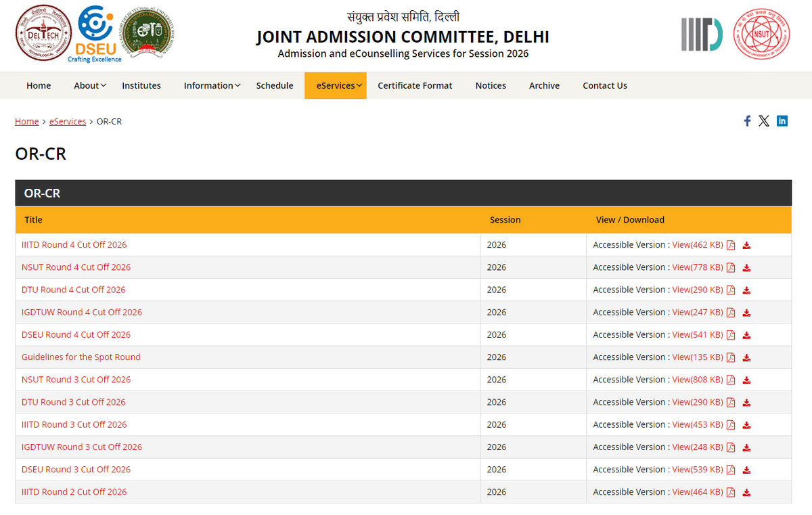Download IIITD Round 3 Cut Off file

pyautogui.click(x=747, y=425)
